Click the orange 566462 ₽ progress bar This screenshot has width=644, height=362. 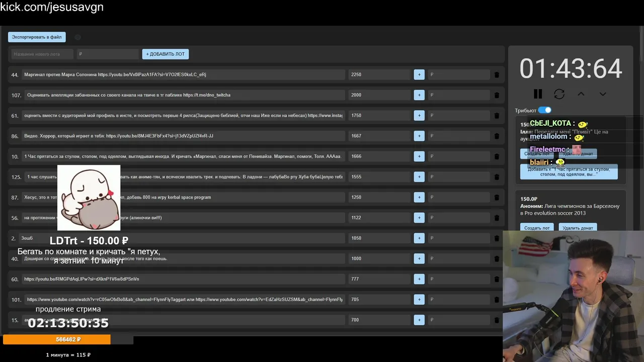click(x=57, y=339)
